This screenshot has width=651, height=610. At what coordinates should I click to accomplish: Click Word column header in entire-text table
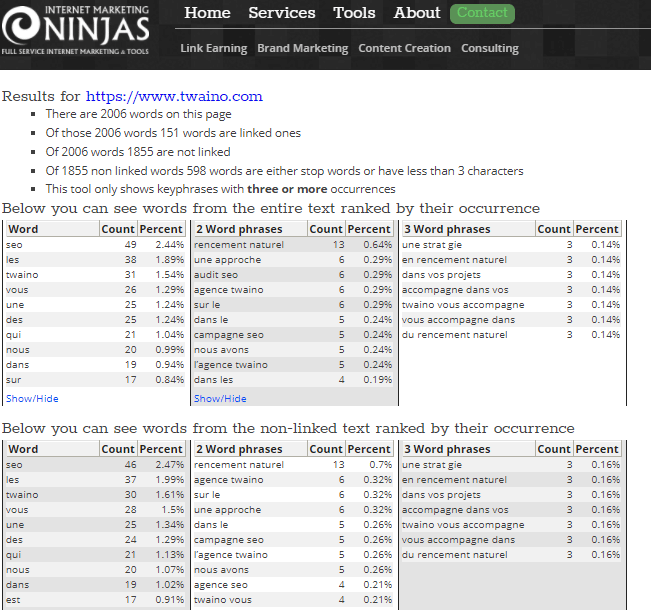pos(52,229)
